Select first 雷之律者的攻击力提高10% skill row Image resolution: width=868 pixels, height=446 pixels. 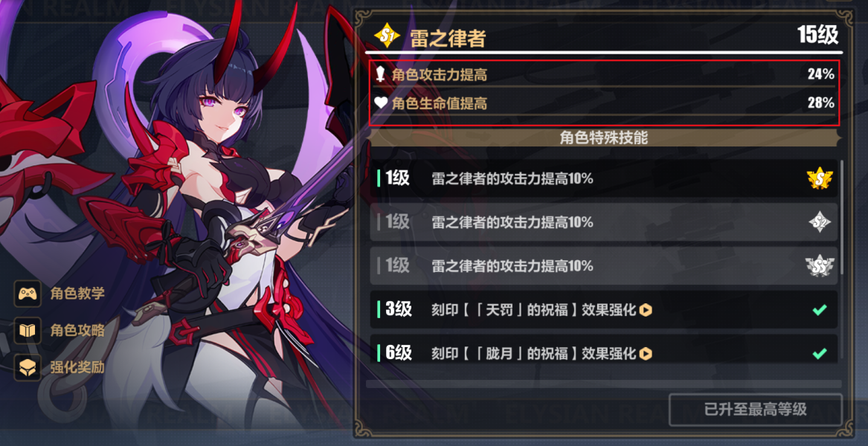[x=603, y=178]
